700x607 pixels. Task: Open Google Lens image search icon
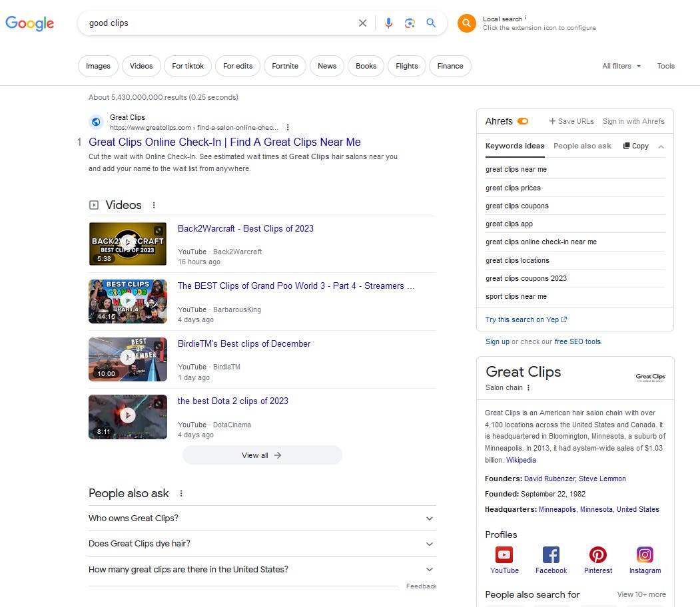pos(410,23)
